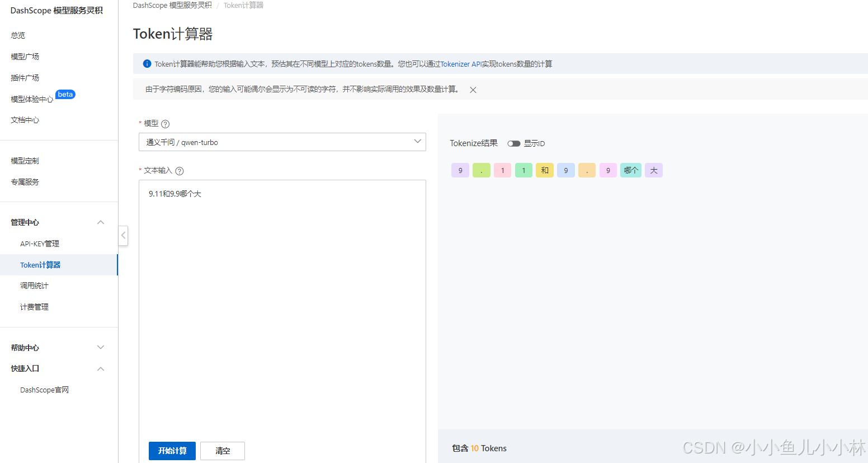The height and width of the screenshot is (463, 868).
Task: Click the DashScope 模型服务灵积 sidebar title
Action: pos(56,11)
